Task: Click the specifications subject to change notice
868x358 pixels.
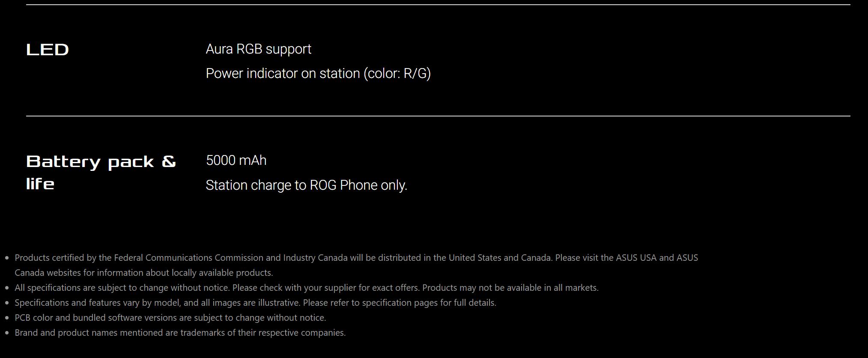Action: 307,288
